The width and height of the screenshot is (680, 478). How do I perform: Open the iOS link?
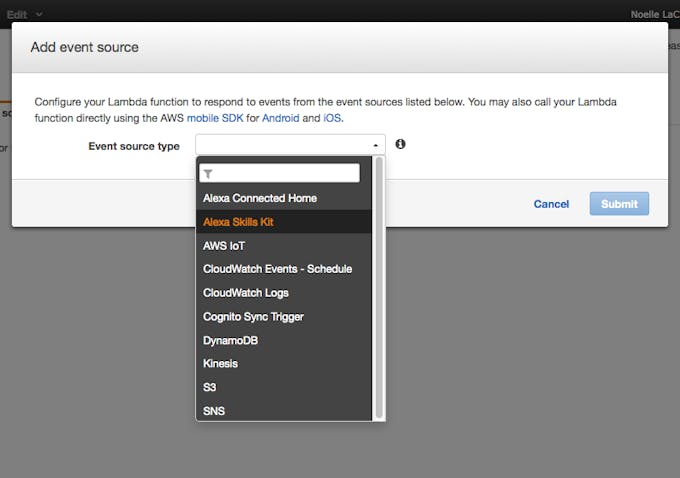[333, 118]
